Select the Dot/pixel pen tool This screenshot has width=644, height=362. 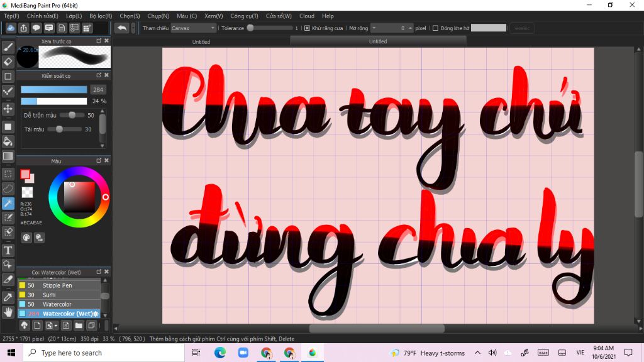(8, 91)
